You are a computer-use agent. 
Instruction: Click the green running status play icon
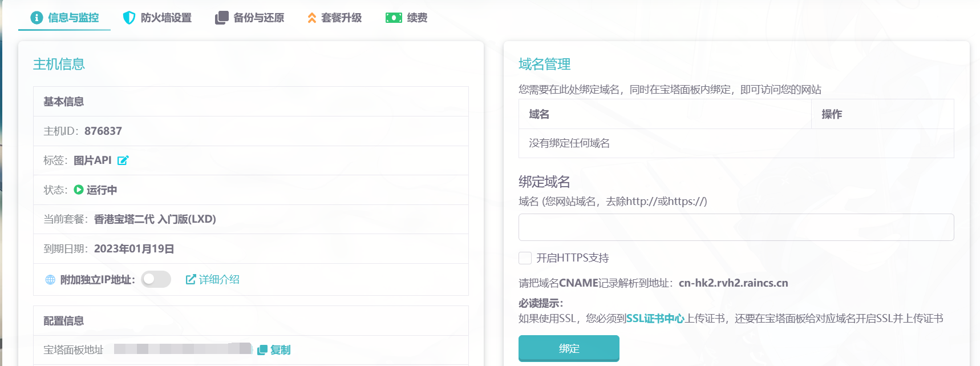79,190
